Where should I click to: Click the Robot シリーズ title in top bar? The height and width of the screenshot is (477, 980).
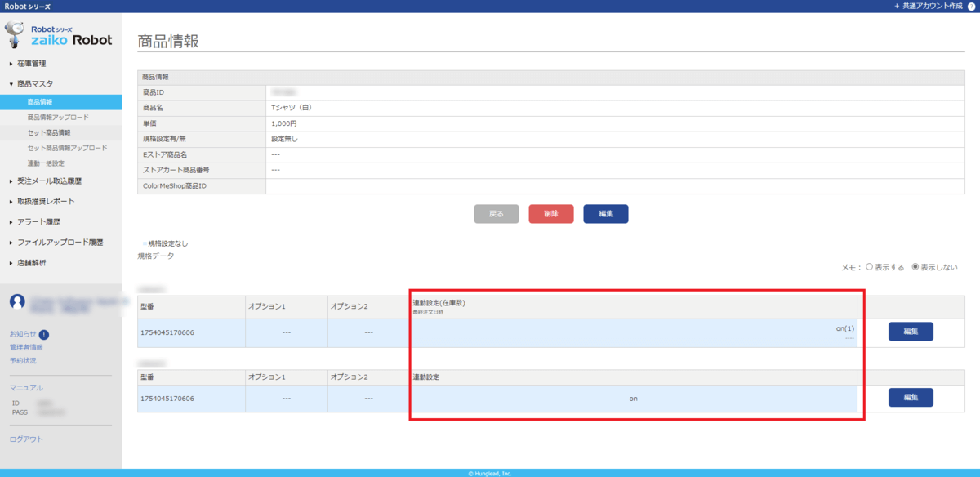coord(27,6)
